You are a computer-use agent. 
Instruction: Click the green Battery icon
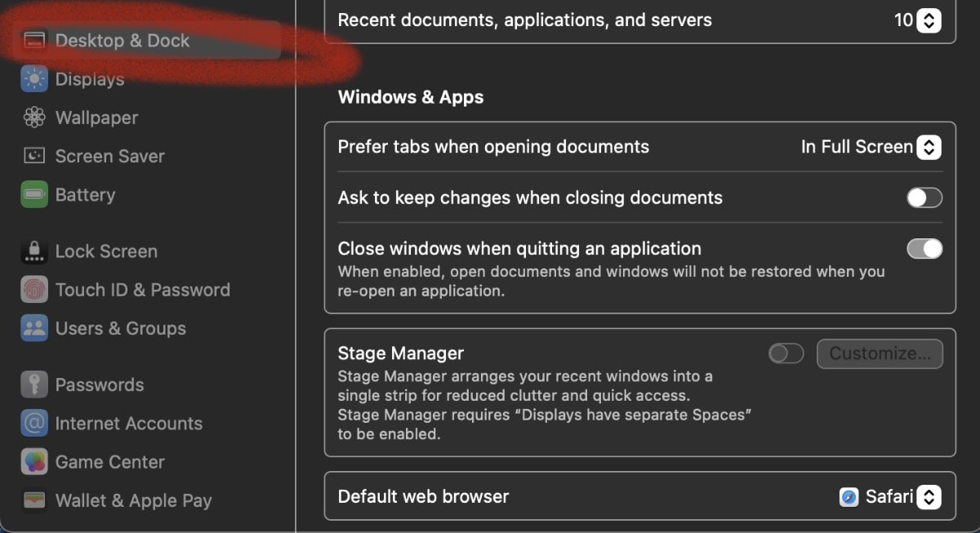click(x=34, y=195)
